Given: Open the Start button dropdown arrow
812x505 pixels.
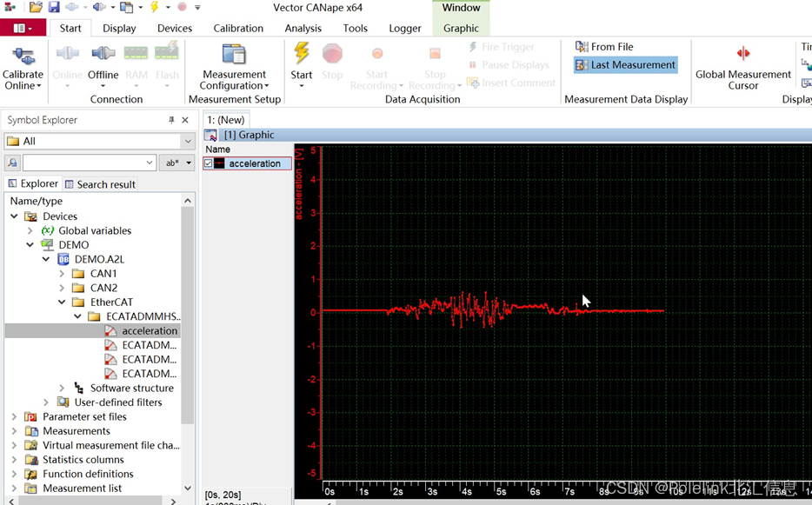Looking at the screenshot, I should click(302, 86).
